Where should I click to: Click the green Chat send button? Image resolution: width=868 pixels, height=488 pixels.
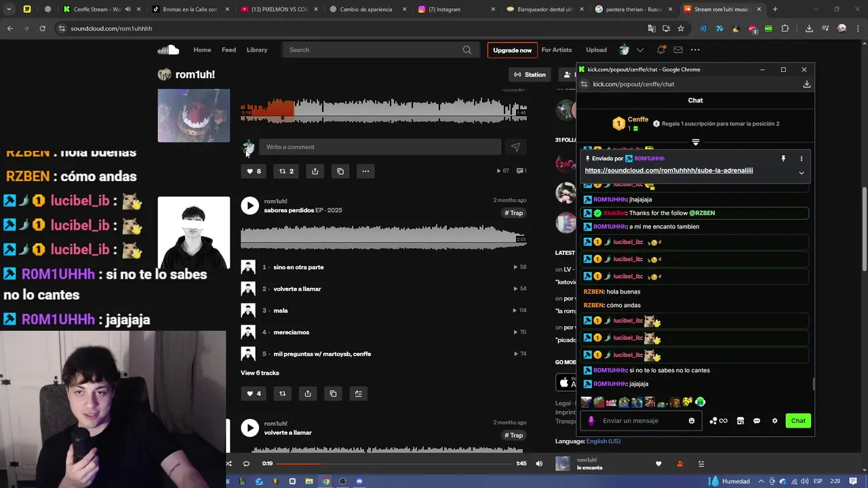798,421
